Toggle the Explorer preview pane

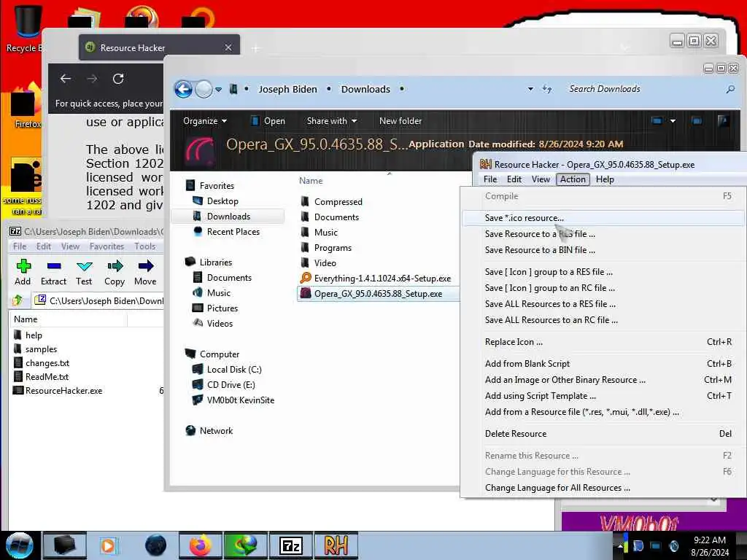[x=697, y=121]
